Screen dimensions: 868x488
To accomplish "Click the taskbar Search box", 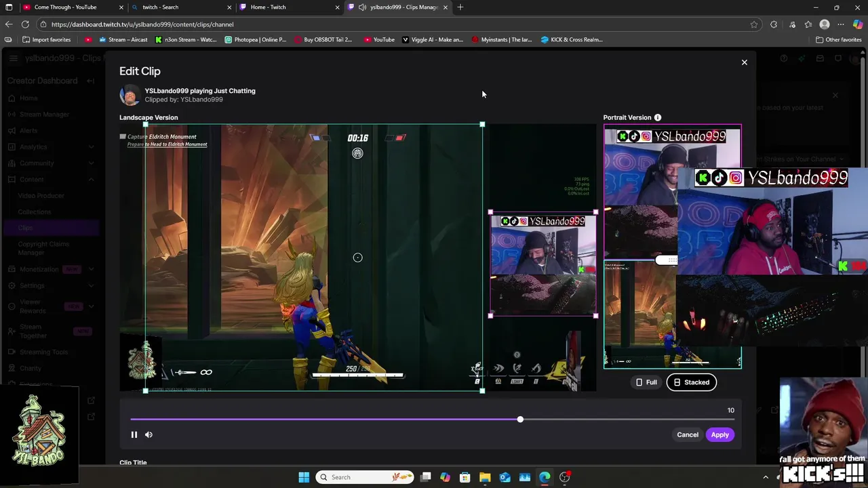I will 366,477.
